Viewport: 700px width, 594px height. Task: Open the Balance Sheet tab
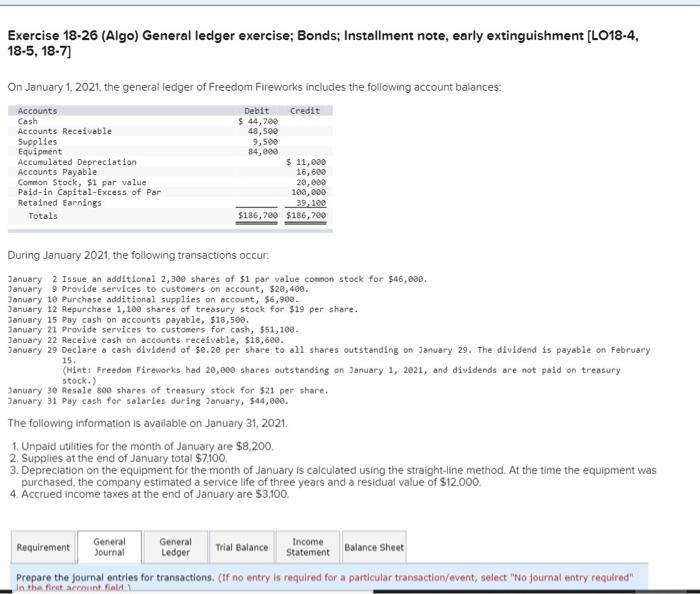click(374, 547)
